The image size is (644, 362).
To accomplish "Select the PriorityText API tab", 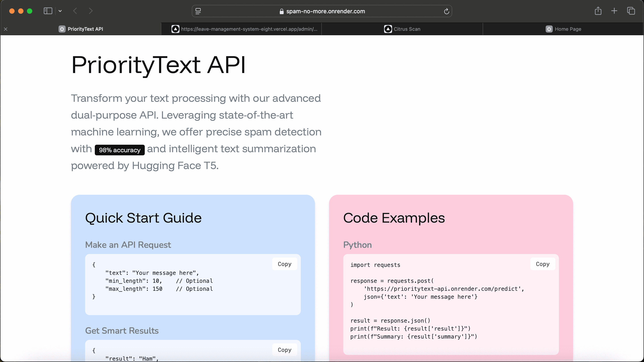I will (81, 29).
